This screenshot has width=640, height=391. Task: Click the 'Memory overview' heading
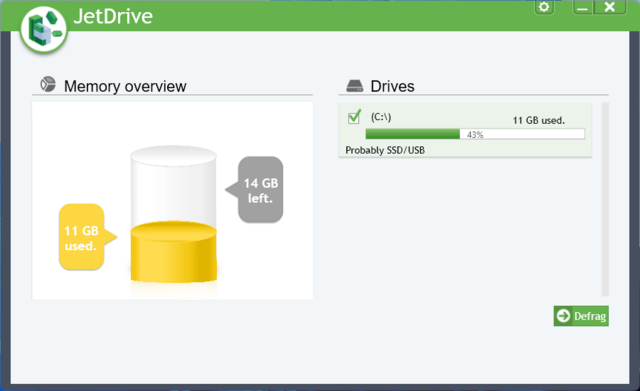[125, 87]
